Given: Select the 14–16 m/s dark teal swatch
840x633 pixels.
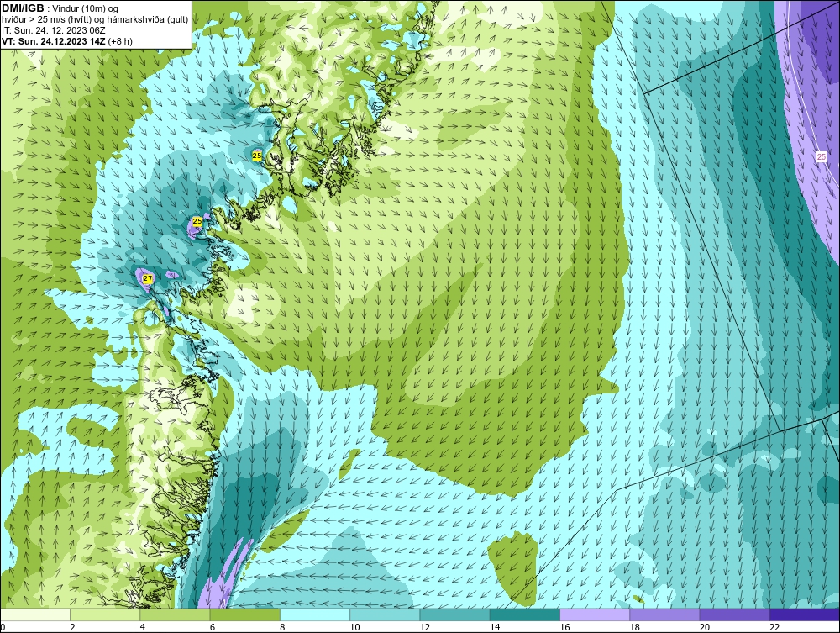Looking at the screenshot, I should pos(524,615).
